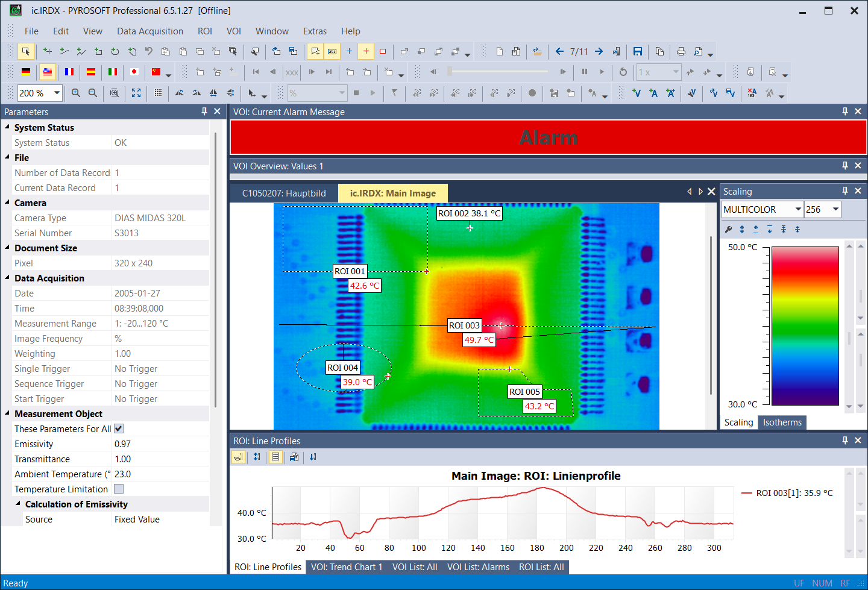Go to previous image with left arrow

[x=559, y=51]
